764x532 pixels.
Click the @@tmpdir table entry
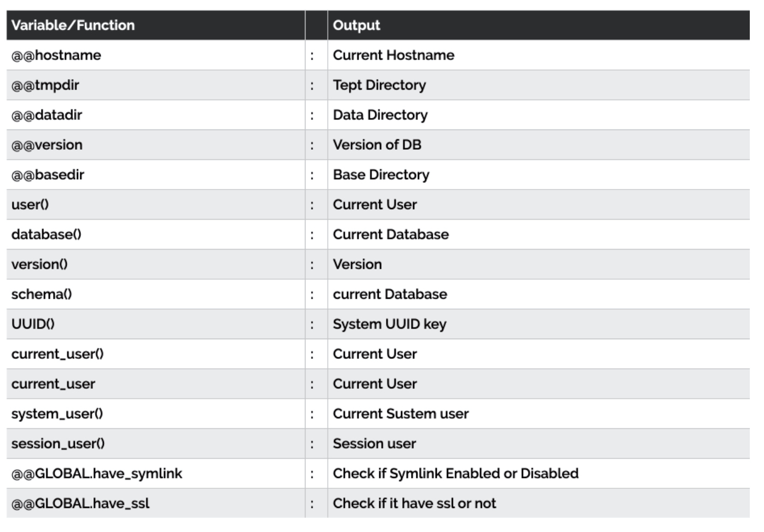click(156, 85)
